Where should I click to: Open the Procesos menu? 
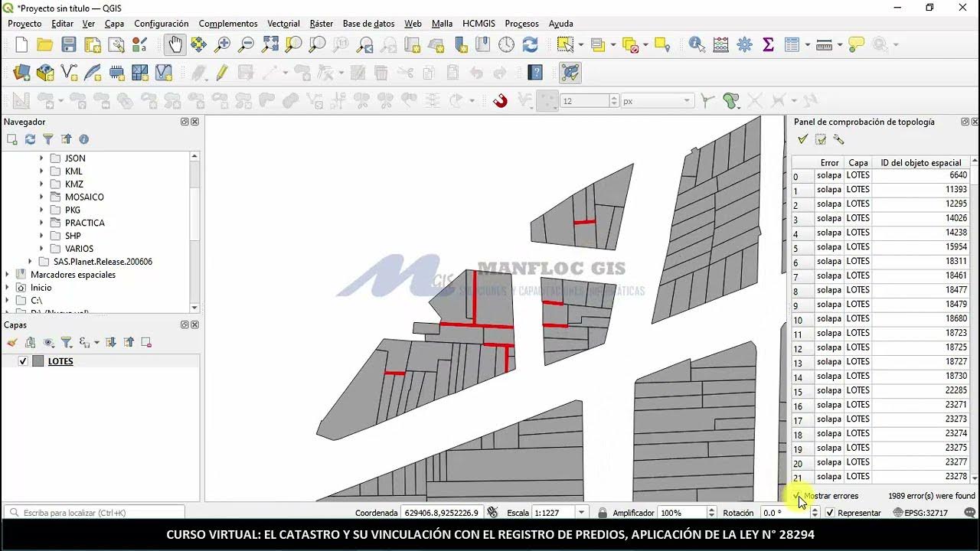click(522, 24)
